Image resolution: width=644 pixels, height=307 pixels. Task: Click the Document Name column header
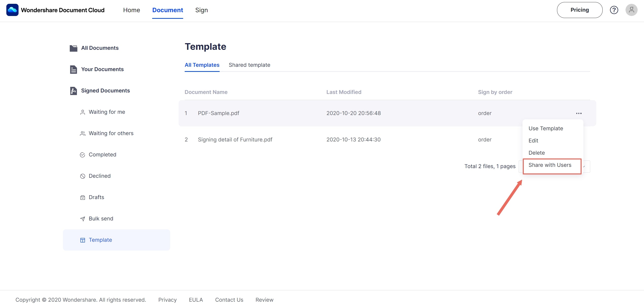206,92
